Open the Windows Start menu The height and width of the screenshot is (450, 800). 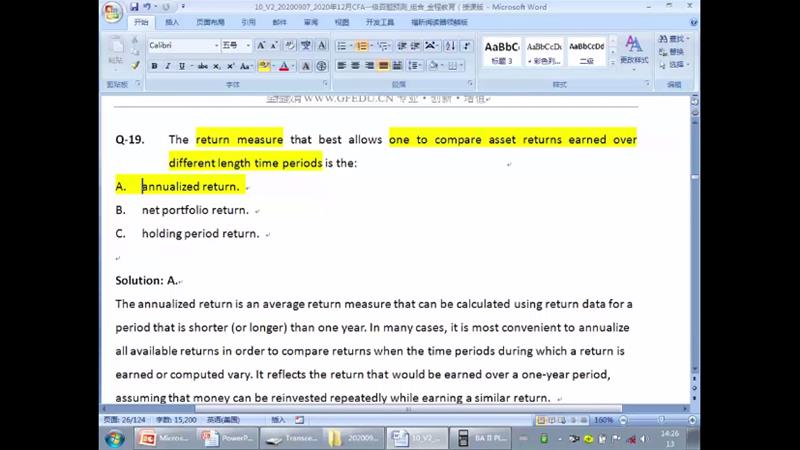[115, 438]
